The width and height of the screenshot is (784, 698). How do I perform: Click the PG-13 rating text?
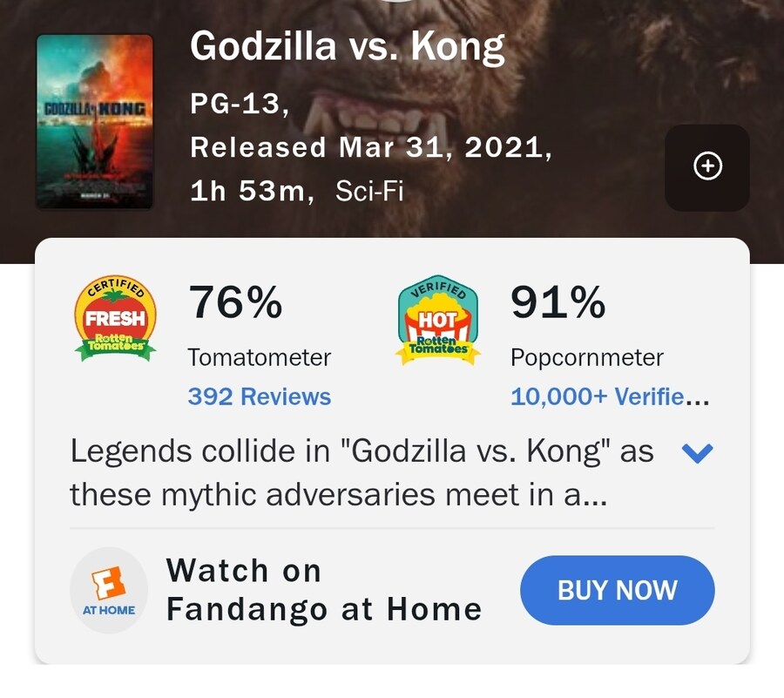(240, 105)
